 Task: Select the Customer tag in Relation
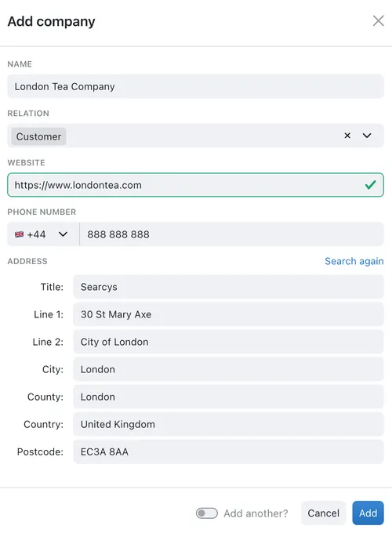point(38,136)
